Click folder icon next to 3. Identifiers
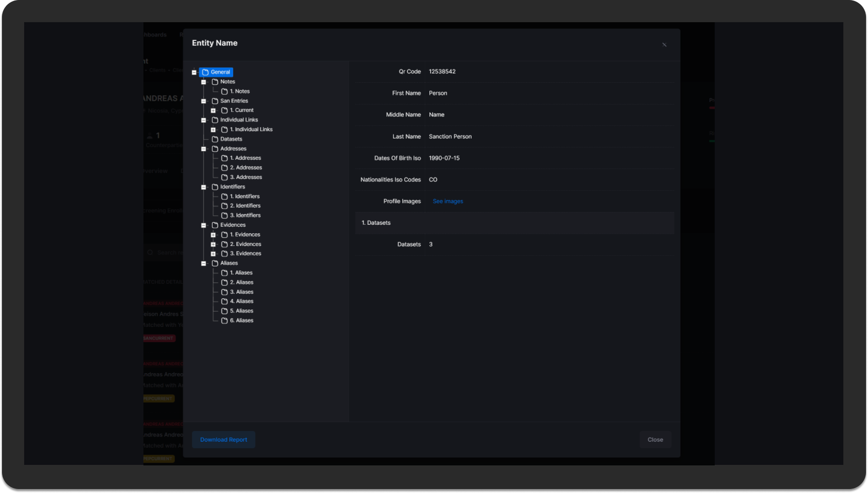Screen dimensions: 868x493 click(x=224, y=215)
